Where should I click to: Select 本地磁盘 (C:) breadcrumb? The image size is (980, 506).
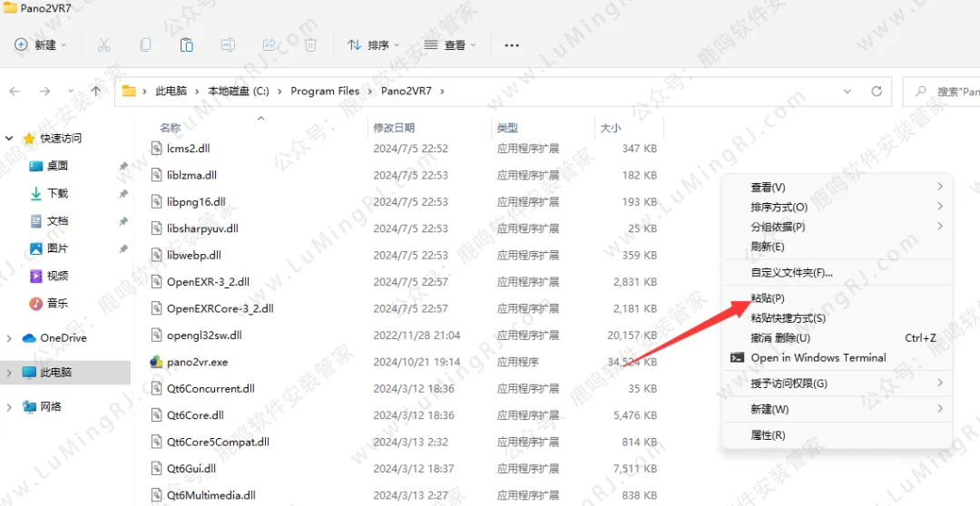coord(239,92)
